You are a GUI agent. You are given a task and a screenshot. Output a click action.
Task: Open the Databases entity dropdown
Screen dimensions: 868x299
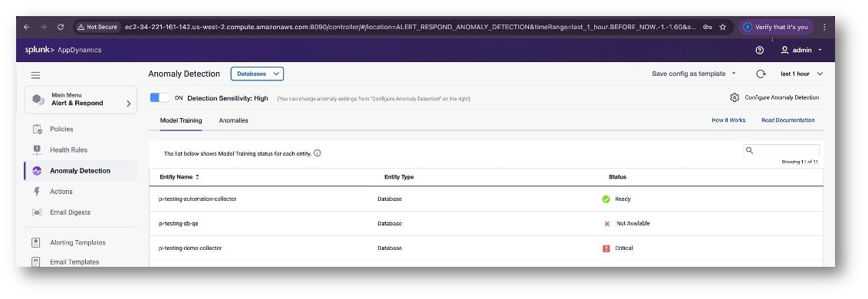click(257, 74)
